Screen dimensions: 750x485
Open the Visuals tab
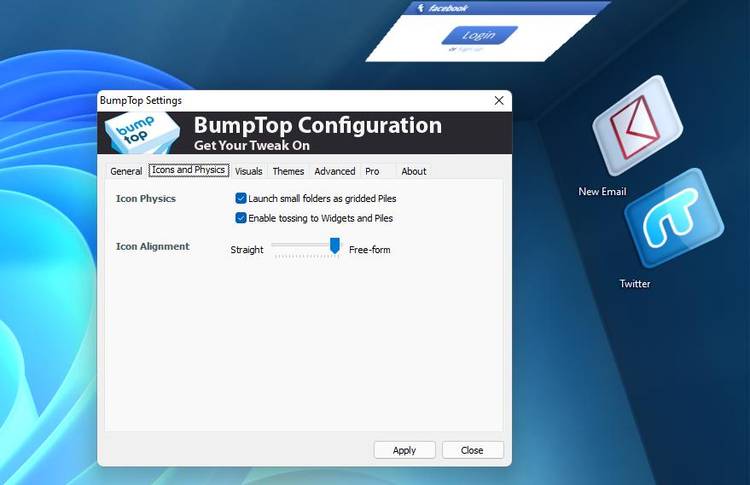coord(249,171)
